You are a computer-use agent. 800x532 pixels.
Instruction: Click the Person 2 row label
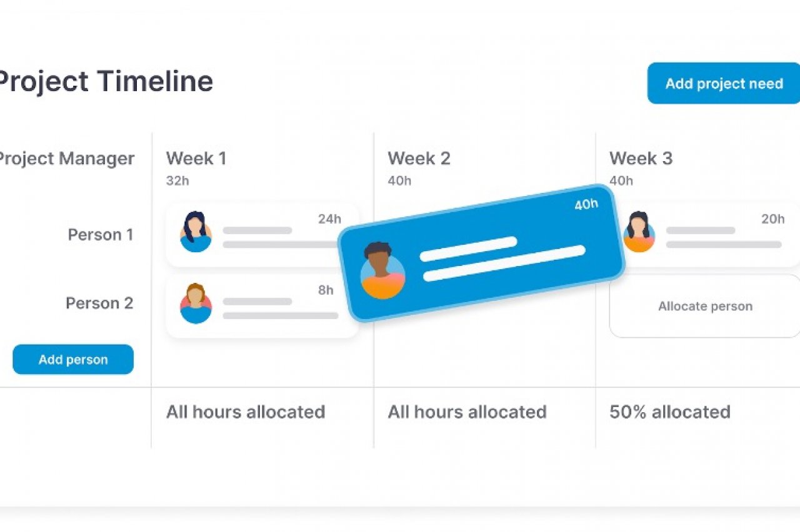coord(99,303)
